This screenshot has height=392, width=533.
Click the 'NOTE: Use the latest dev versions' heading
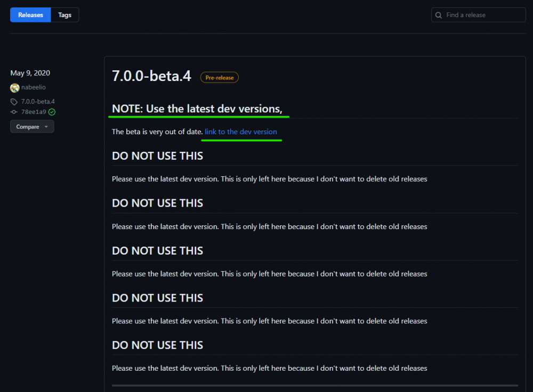point(197,109)
